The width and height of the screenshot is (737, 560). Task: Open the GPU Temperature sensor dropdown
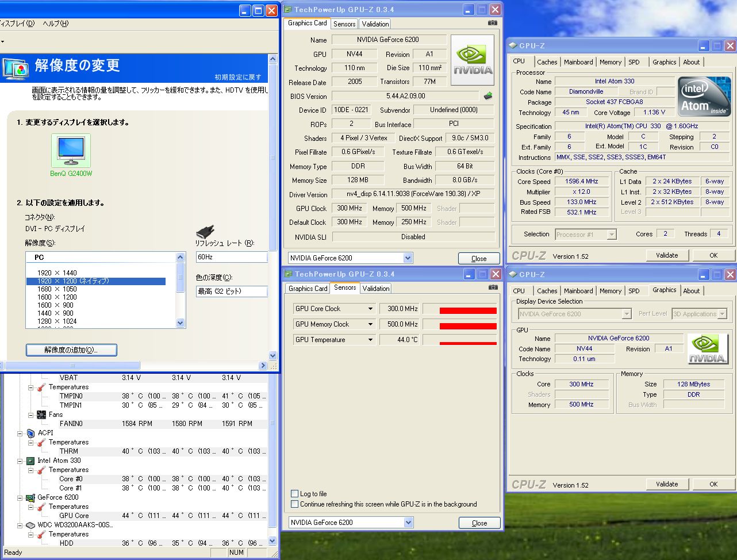pyautogui.click(x=370, y=340)
